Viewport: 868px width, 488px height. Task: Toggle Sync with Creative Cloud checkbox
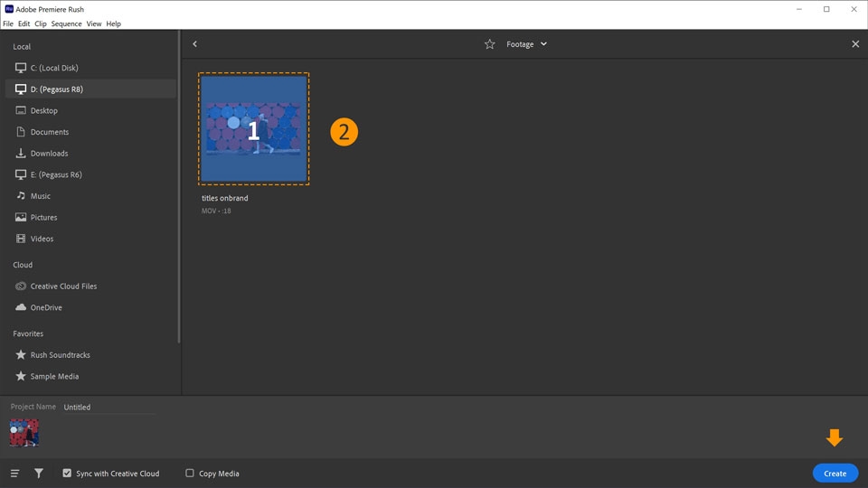(67, 473)
